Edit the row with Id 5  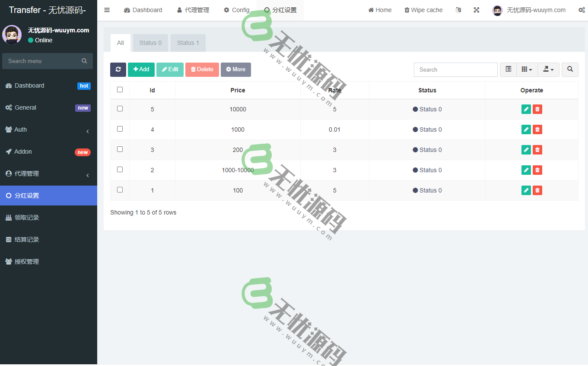click(526, 109)
